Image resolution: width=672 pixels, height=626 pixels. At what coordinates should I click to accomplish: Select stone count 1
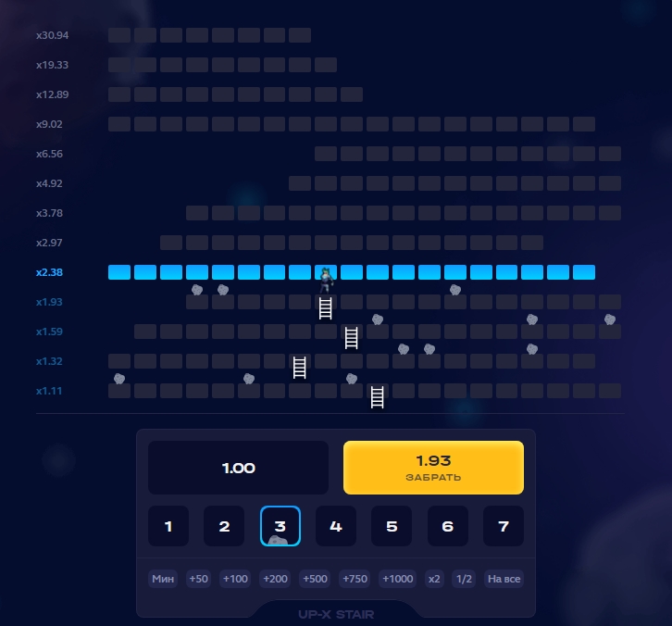pos(168,526)
